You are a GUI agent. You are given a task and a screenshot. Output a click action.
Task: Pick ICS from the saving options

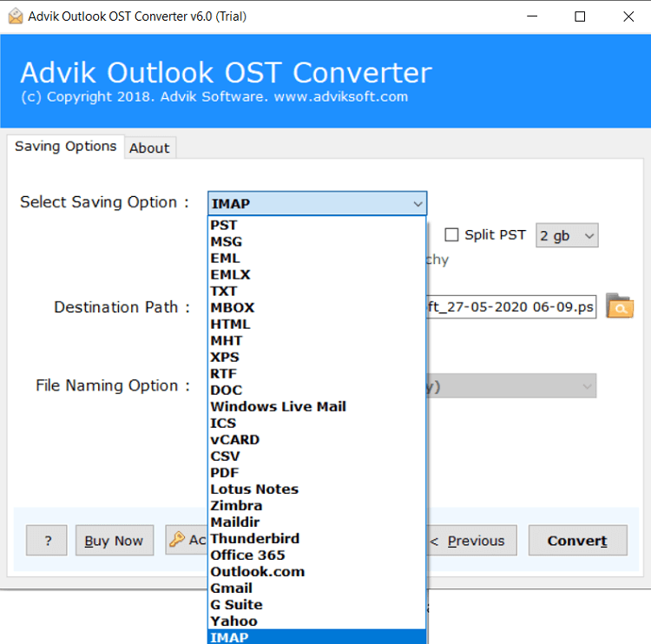317,423
